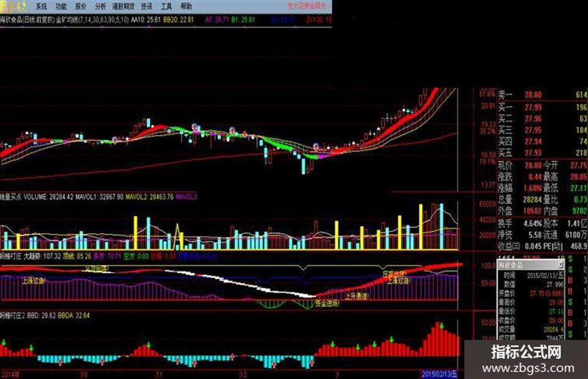Image resolution: width=588 pixels, height=379 pixels.
Task: Close the 海欣食品 info popup
Action: 560,265
